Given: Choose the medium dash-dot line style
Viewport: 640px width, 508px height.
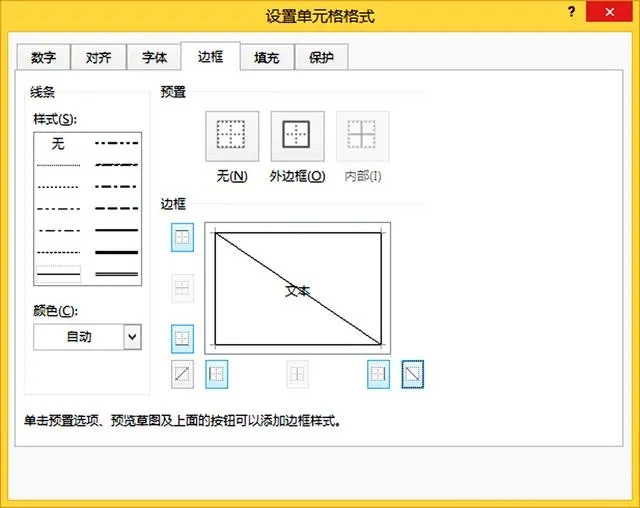Looking at the screenshot, I should click(x=117, y=187).
